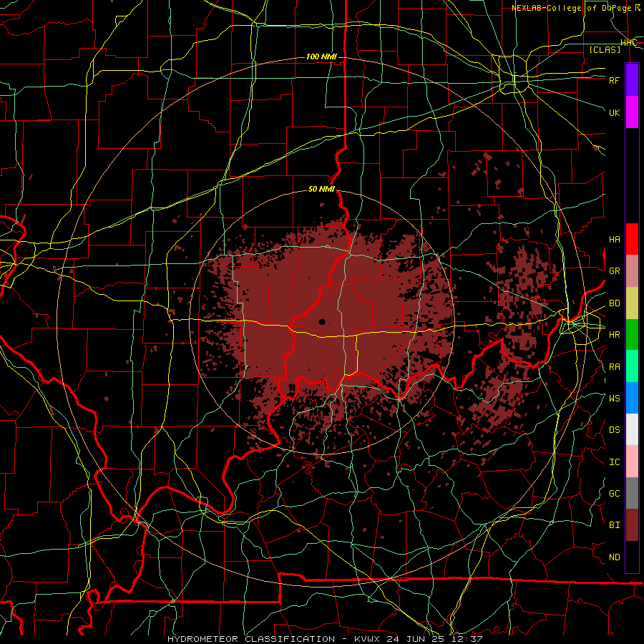644x644 pixels.
Task: Click the BI legend label
Action: point(615,525)
